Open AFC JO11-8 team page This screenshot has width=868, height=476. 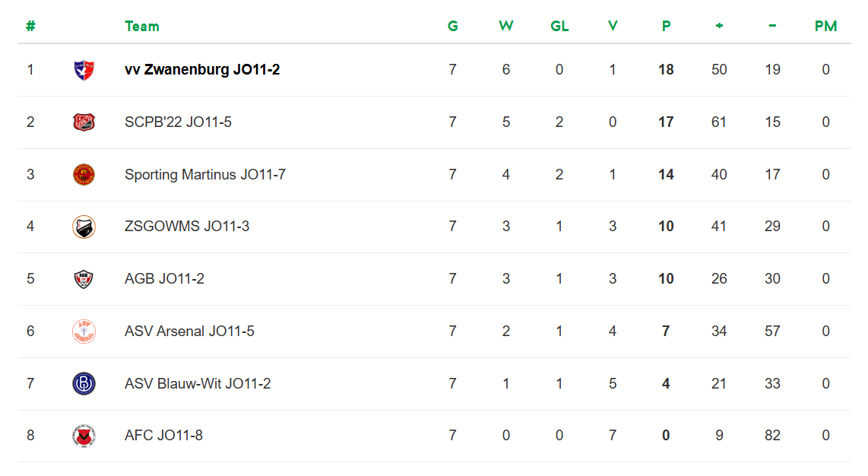point(163,436)
